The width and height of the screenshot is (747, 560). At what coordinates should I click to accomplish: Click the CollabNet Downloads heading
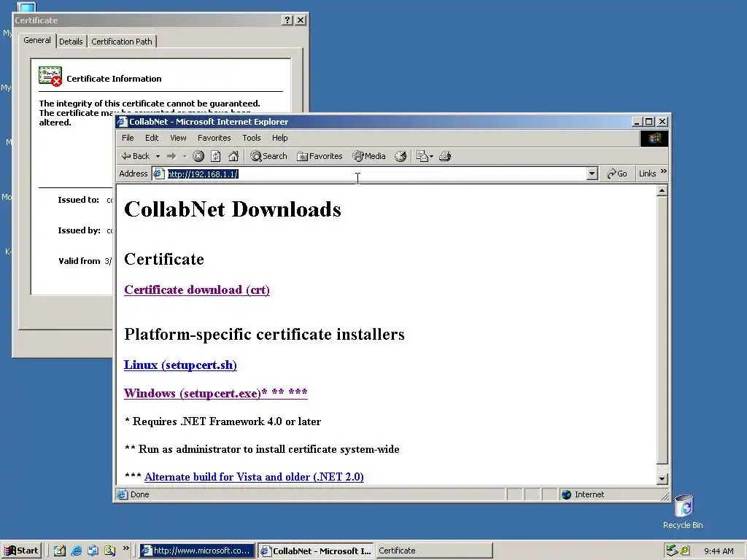233,209
